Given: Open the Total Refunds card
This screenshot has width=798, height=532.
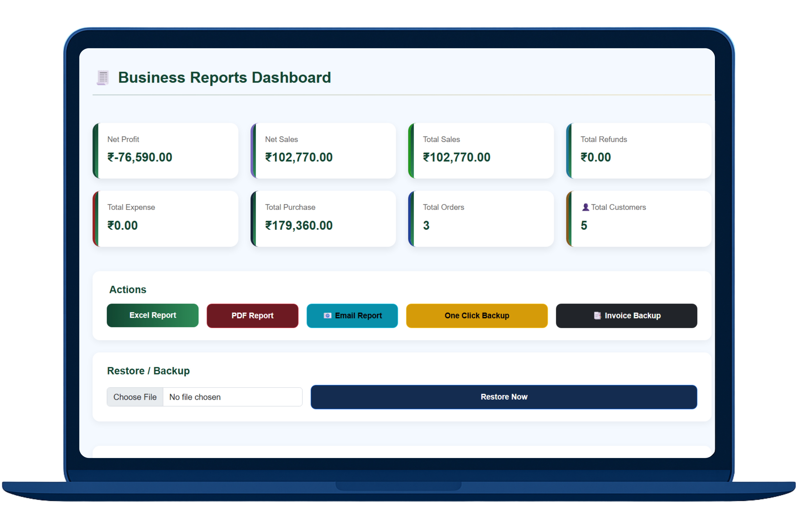Looking at the screenshot, I should pyautogui.click(x=639, y=151).
